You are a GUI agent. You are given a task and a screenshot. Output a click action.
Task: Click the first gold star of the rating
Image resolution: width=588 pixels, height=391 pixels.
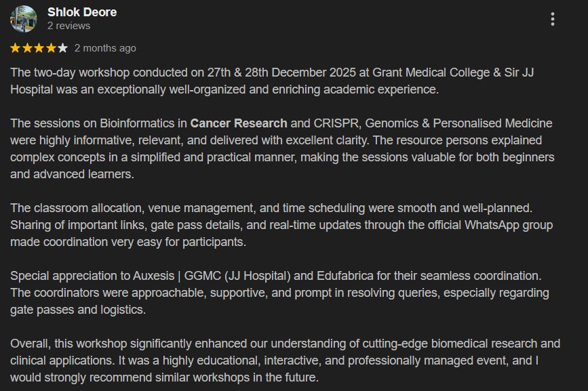pyautogui.click(x=15, y=48)
